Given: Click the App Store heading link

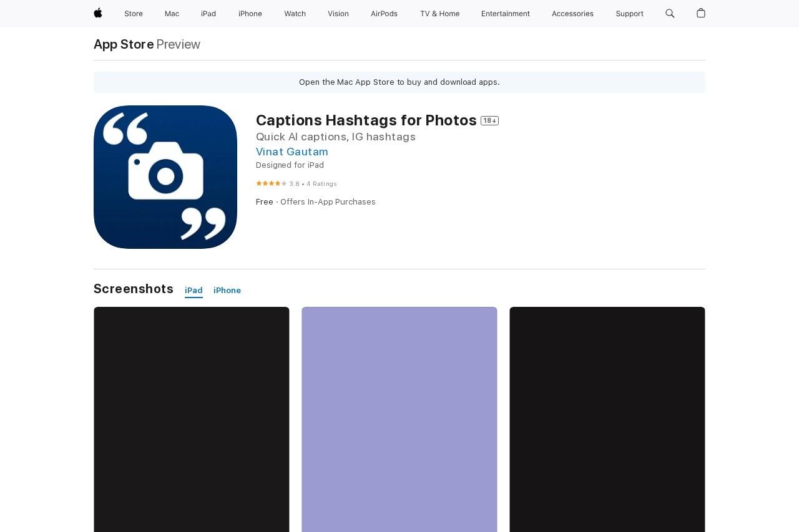Looking at the screenshot, I should coord(124,44).
